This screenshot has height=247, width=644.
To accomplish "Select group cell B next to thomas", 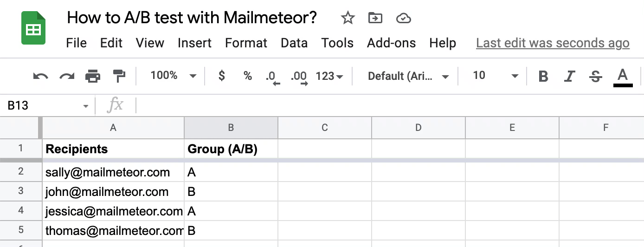I will [231, 231].
